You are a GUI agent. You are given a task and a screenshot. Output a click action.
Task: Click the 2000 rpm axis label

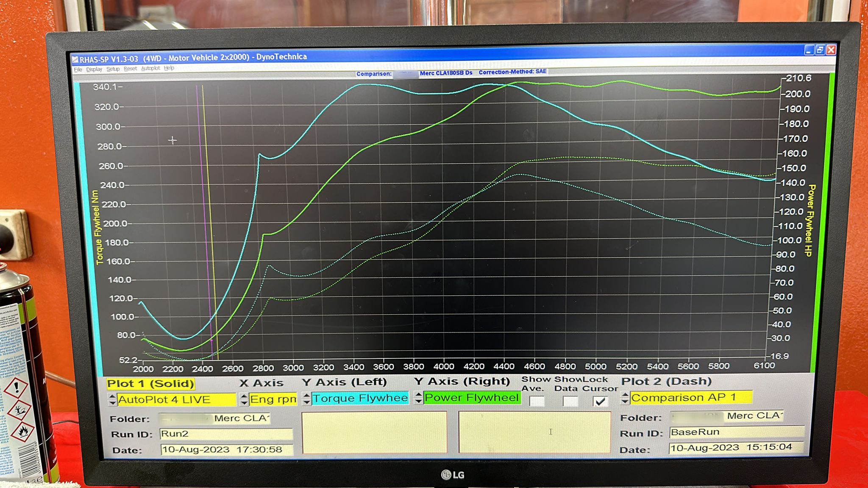click(x=143, y=369)
